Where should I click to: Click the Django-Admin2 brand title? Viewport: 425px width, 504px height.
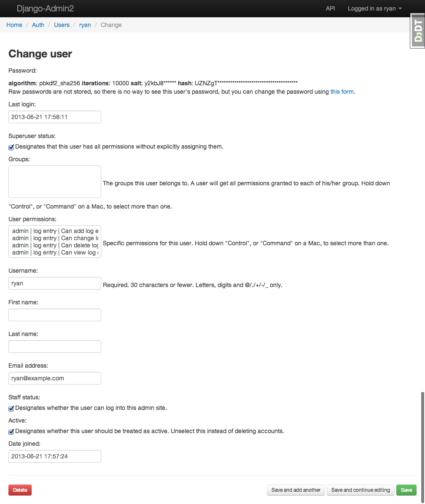click(45, 8)
